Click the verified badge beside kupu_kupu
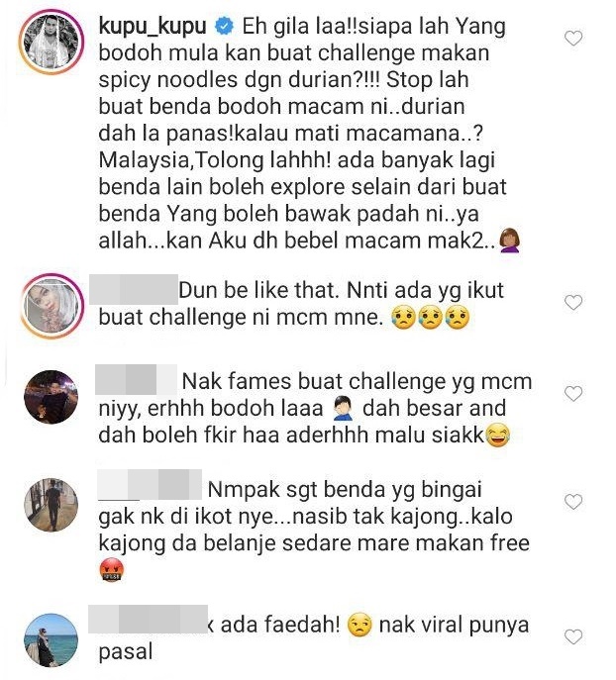The height and width of the screenshot is (680, 616). click(x=224, y=27)
